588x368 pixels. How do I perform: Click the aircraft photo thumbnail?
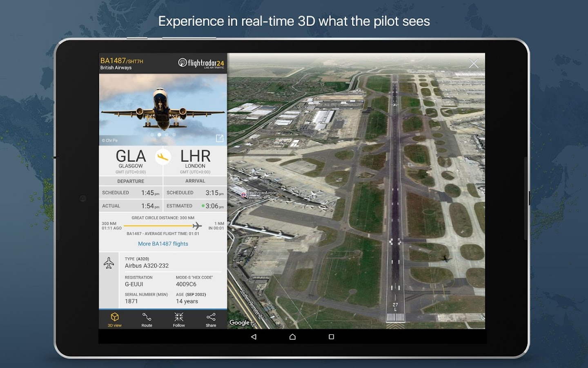tap(163, 109)
